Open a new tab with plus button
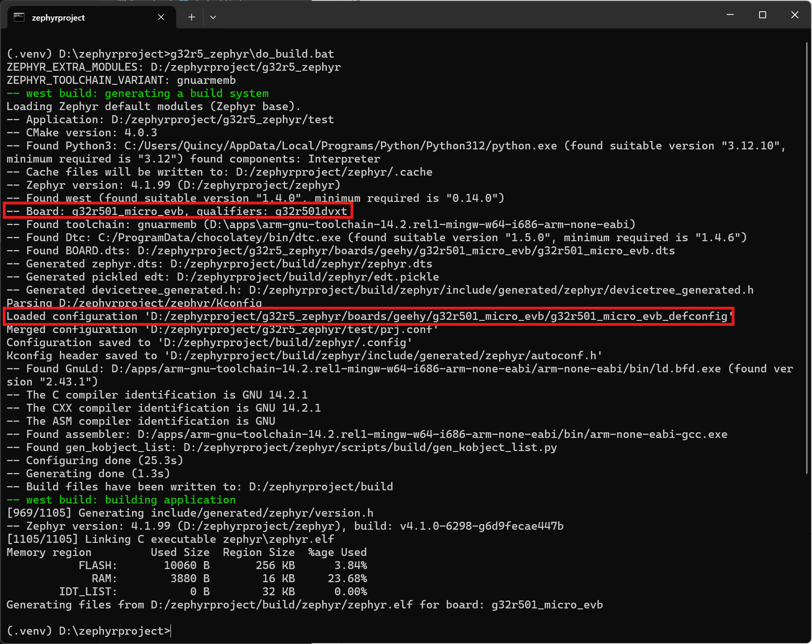 [192, 17]
